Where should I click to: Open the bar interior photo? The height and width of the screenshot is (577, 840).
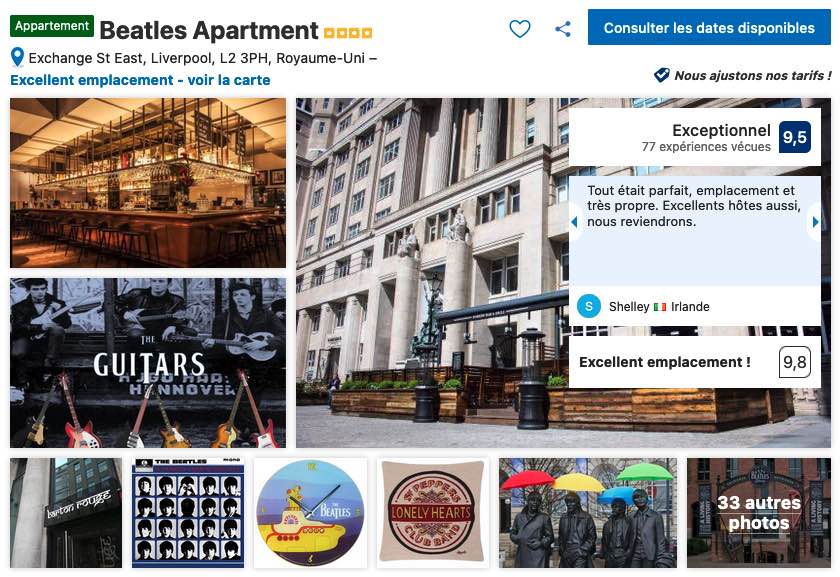point(148,183)
